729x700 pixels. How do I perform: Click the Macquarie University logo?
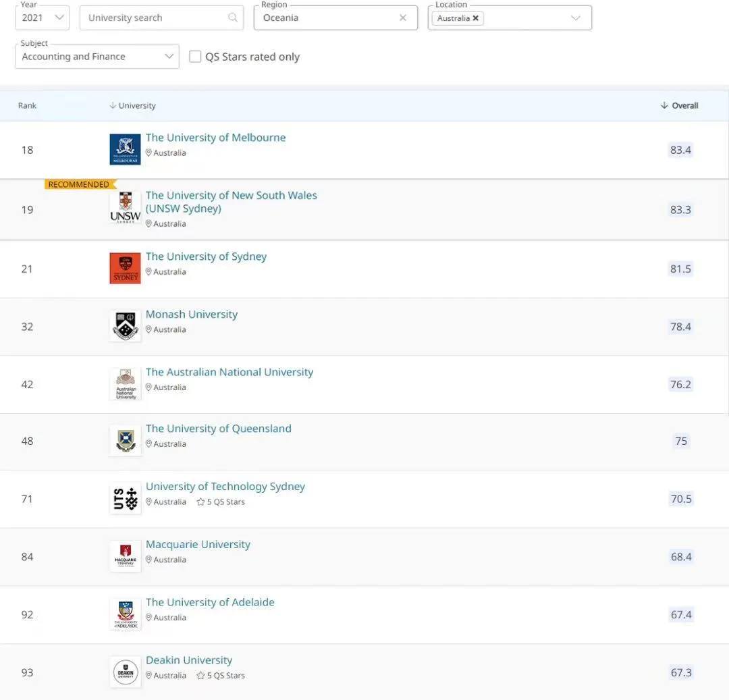tap(126, 556)
